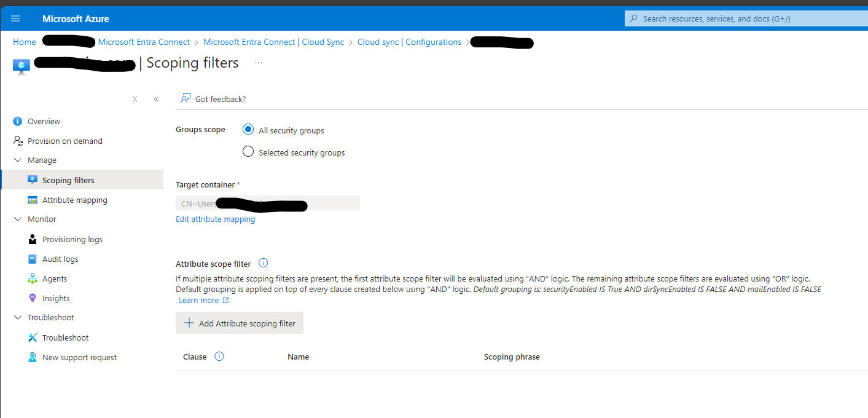Click the Scoping filters sidebar icon
This screenshot has width=868, height=418.
[x=33, y=180]
